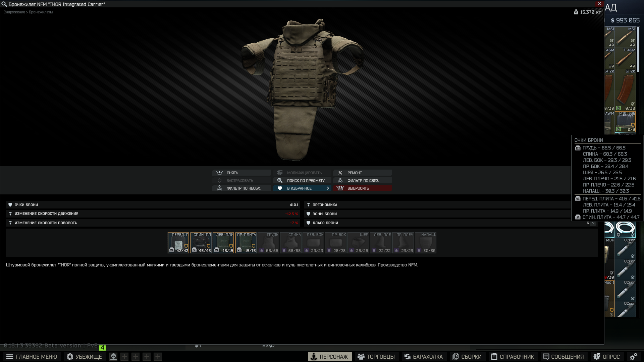The height and width of the screenshot is (362, 644).
Task: Click tooltip line ГРУДЬ – 66.5 / 66.5
Action: pos(604,148)
